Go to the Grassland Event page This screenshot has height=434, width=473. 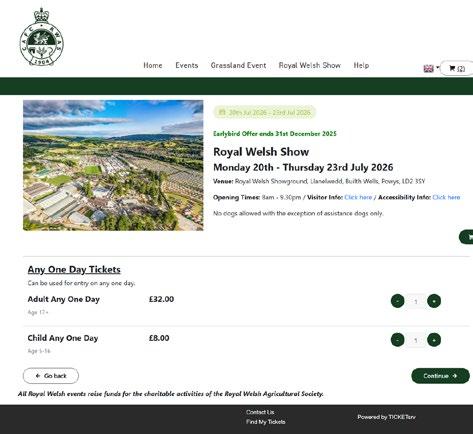(238, 65)
